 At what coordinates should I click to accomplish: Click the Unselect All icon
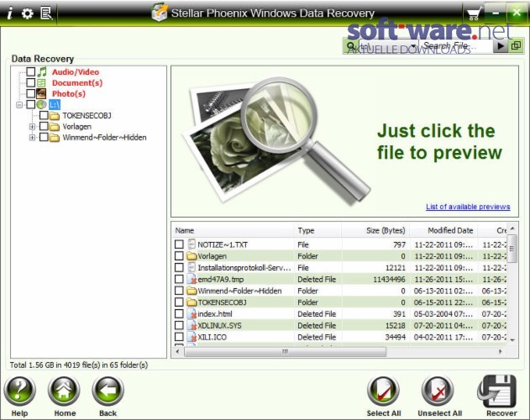pos(438,391)
